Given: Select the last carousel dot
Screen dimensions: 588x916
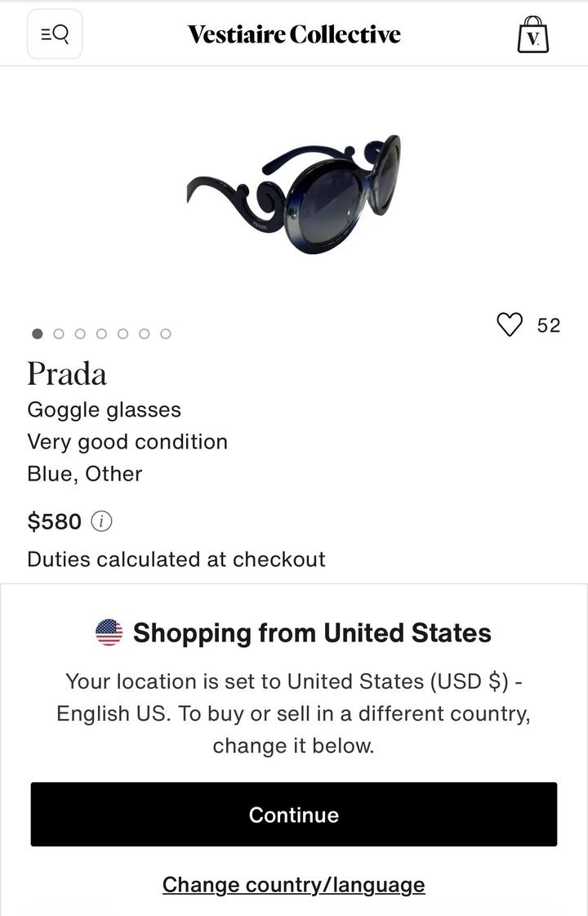Looking at the screenshot, I should pyautogui.click(x=166, y=333).
